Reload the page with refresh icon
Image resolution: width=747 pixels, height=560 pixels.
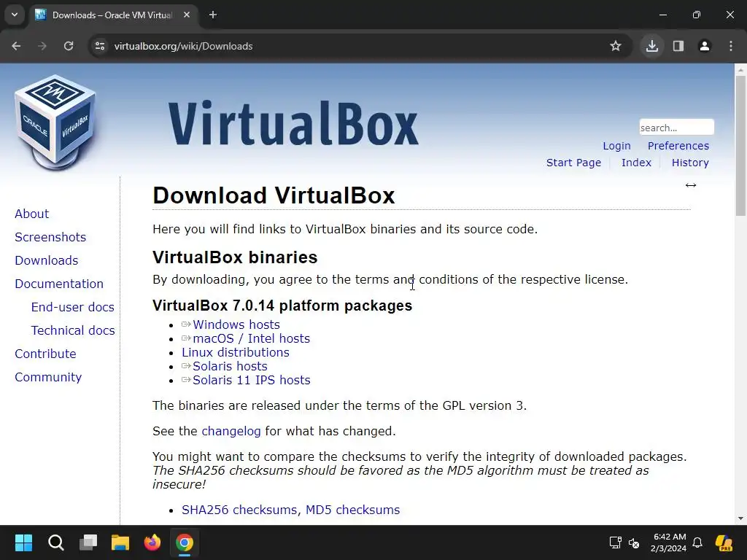click(x=69, y=46)
